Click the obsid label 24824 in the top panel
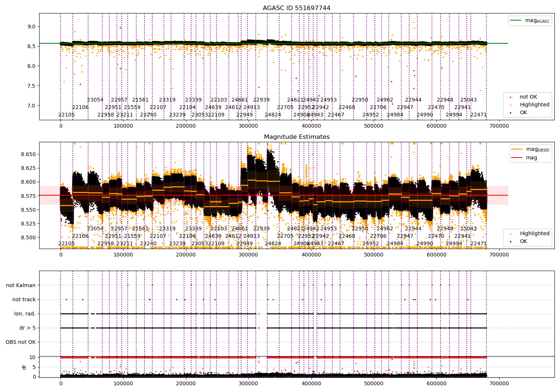The image size is (560, 392). (x=273, y=115)
